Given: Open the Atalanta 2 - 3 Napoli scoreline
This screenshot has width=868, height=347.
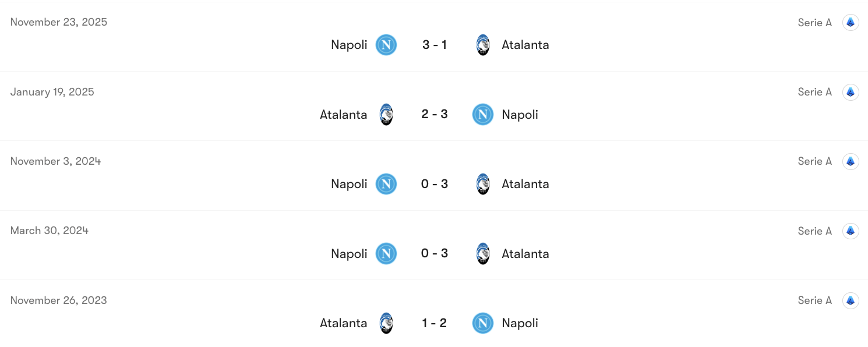Looking at the screenshot, I should [x=434, y=115].
